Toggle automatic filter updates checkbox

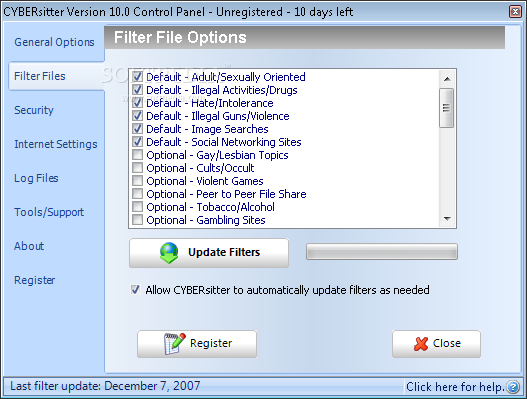135,290
